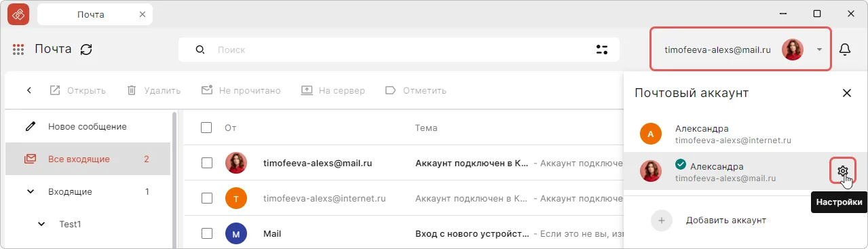The image size is (868, 249).
Task: Click Добавить аккаунт
Action: tap(725, 221)
